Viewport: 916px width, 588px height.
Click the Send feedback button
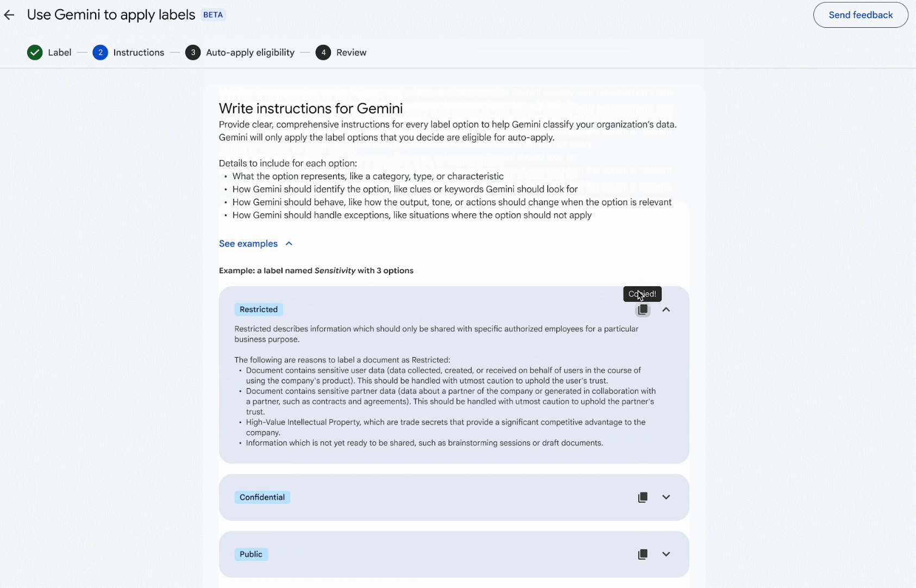coord(861,15)
